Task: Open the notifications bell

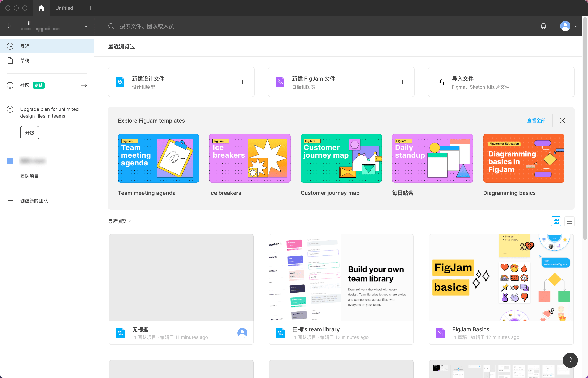Action: (543, 26)
